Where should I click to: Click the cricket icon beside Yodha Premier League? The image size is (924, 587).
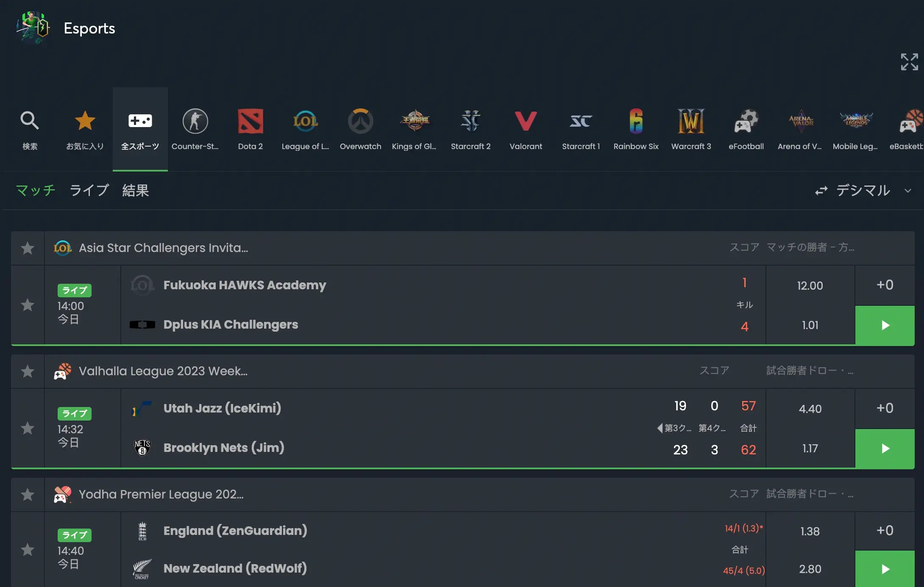coord(62,494)
